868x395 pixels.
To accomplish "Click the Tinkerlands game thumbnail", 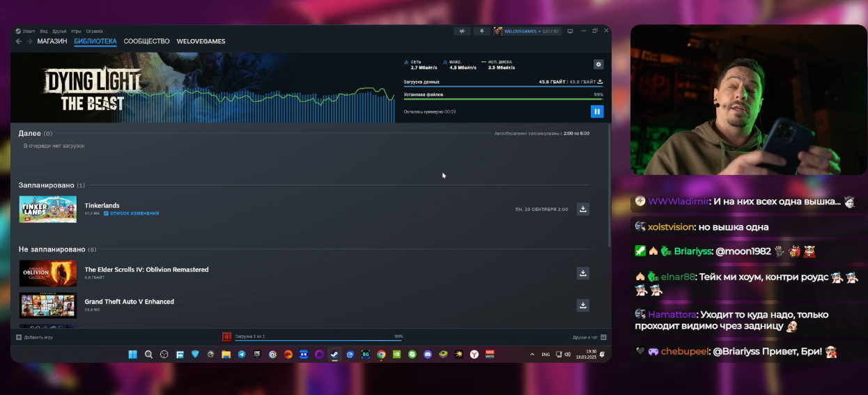I will click(48, 209).
